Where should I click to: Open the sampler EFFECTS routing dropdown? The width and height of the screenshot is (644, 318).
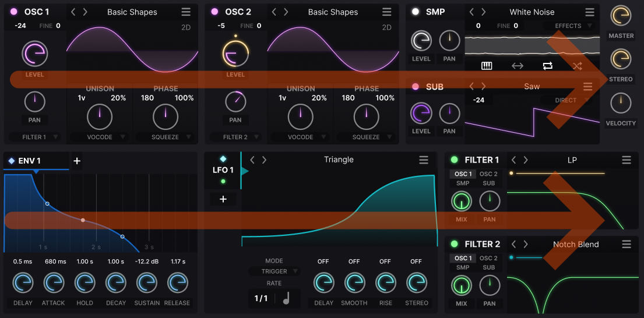[x=568, y=26]
